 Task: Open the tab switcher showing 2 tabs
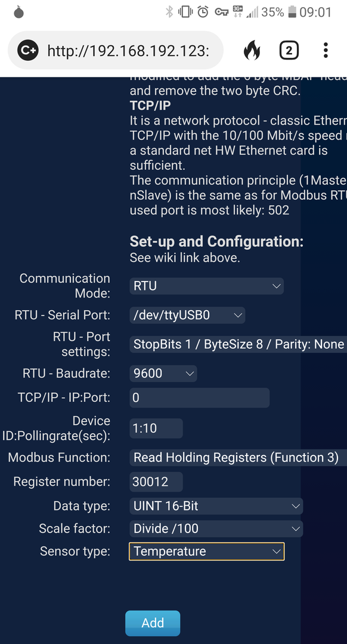tap(289, 51)
